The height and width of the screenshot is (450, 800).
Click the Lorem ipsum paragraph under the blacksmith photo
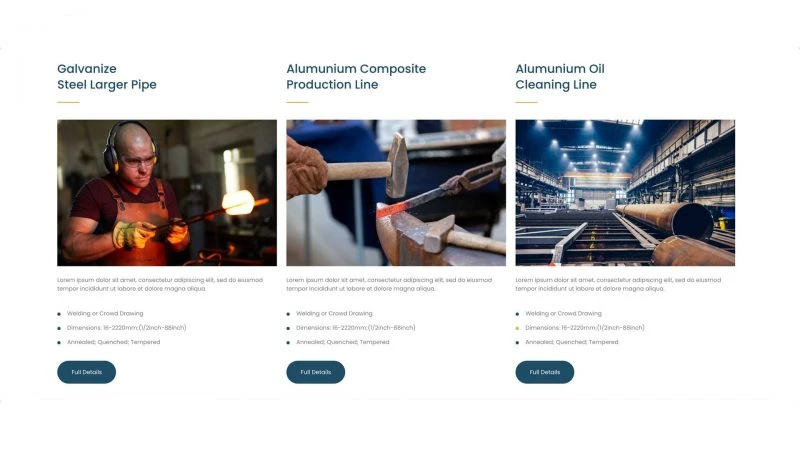click(160, 284)
